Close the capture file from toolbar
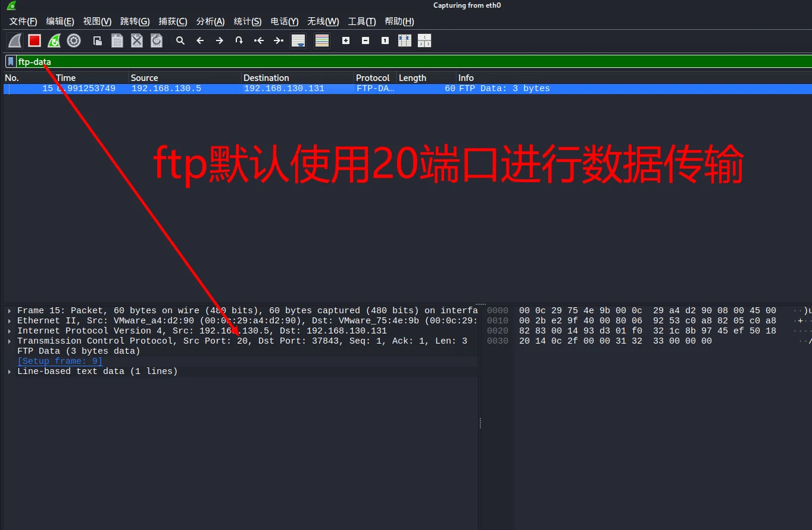Screen dimensions: 812x530 point(137,40)
